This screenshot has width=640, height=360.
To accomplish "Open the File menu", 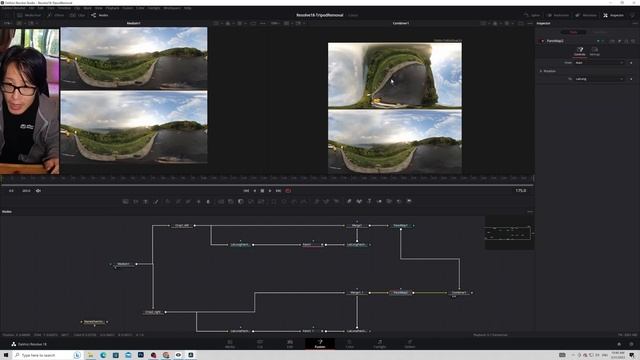I will coord(31,8).
